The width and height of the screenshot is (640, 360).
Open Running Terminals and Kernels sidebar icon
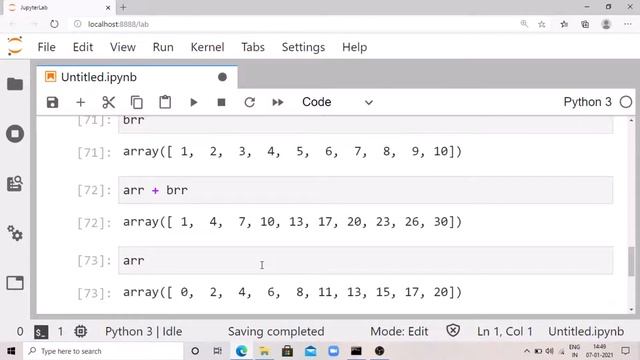click(x=15, y=134)
